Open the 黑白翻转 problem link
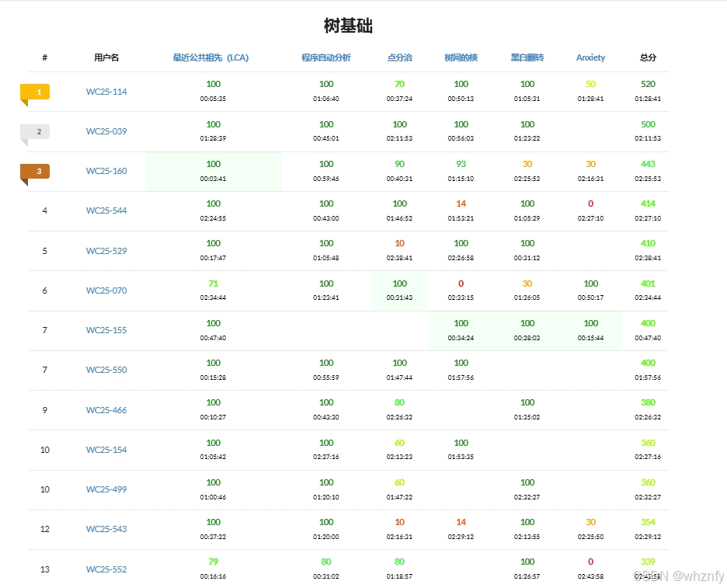The width and height of the screenshot is (727, 588). click(x=527, y=57)
